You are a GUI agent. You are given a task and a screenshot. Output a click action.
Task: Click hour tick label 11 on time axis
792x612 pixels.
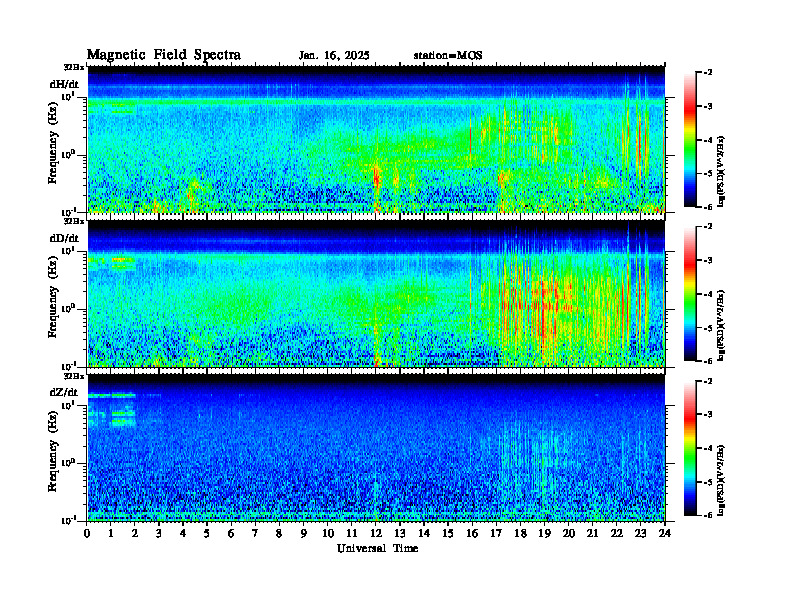click(x=352, y=534)
